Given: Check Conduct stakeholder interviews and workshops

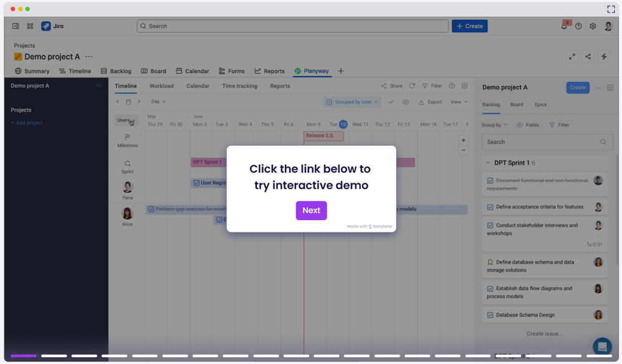Looking at the screenshot, I should tap(490, 225).
